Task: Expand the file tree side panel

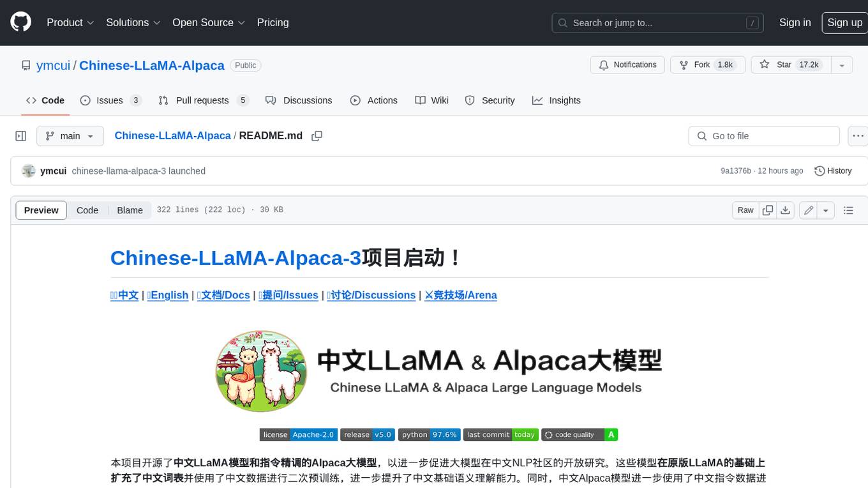Action: (21, 136)
